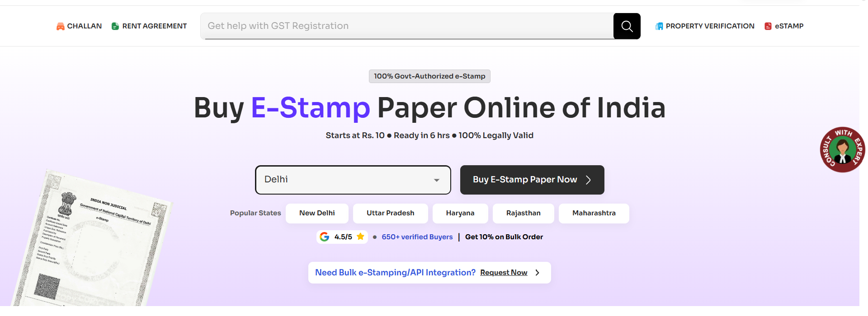Viewport: 868px width, 316px height.
Task: Click the car icon next to CHALLAN
Action: coord(60,27)
